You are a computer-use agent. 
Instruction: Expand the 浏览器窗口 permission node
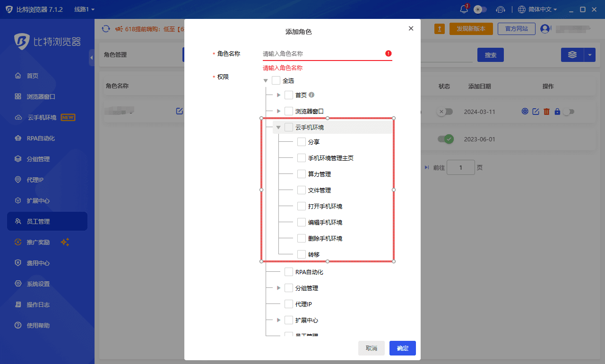(x=278, y=111)
